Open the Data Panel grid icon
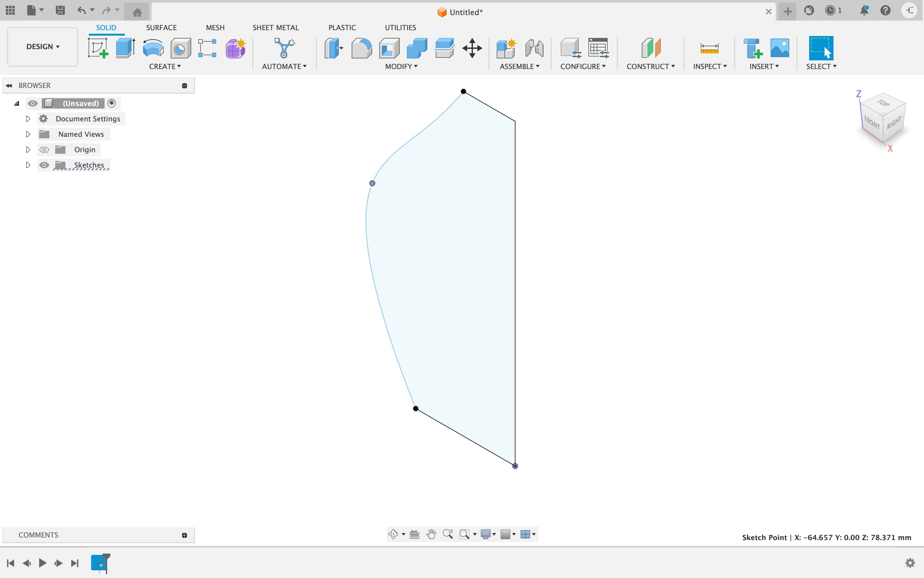The image size is (924, 578). point(10,10)
